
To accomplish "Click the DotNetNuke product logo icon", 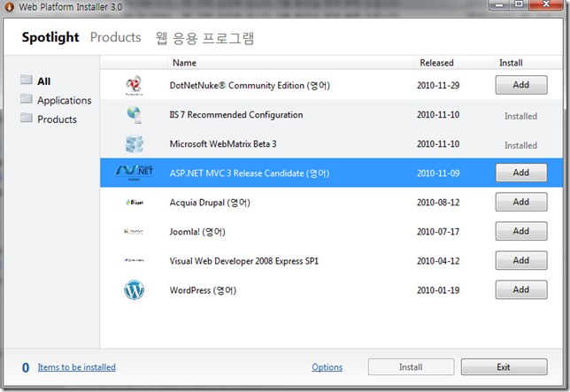I will (x=134, y=86).
